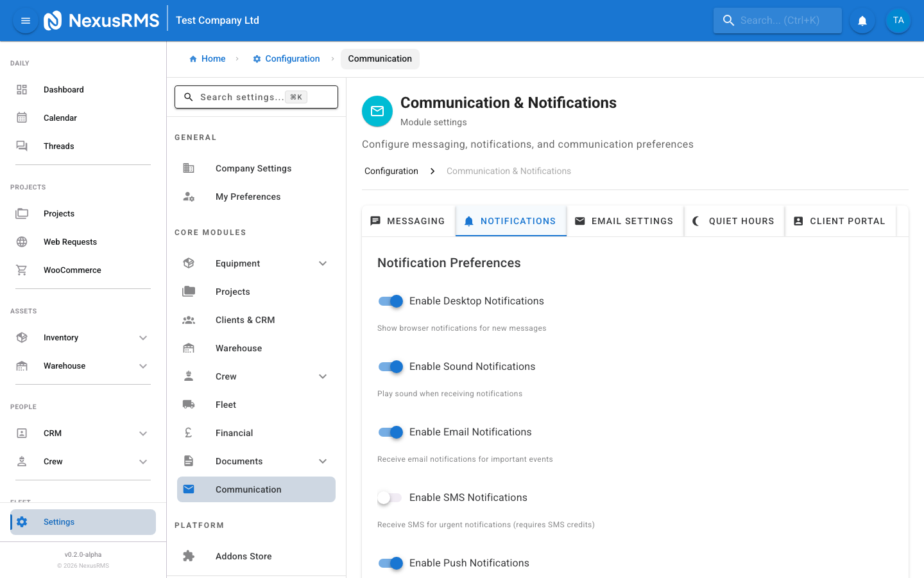Viewport: 924px width, 578px height.
Task: Click the Financial pound icon
Action: pos(189,433)
